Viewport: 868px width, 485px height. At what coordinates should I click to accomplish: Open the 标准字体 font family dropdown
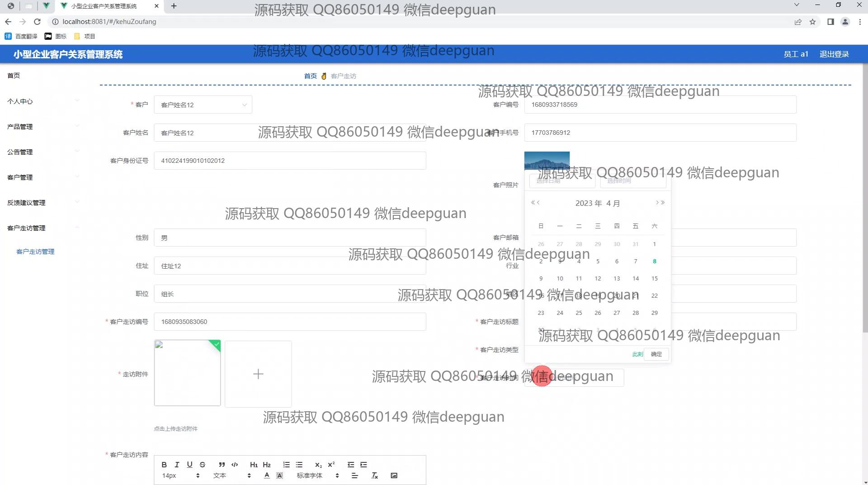click(317, 475)
